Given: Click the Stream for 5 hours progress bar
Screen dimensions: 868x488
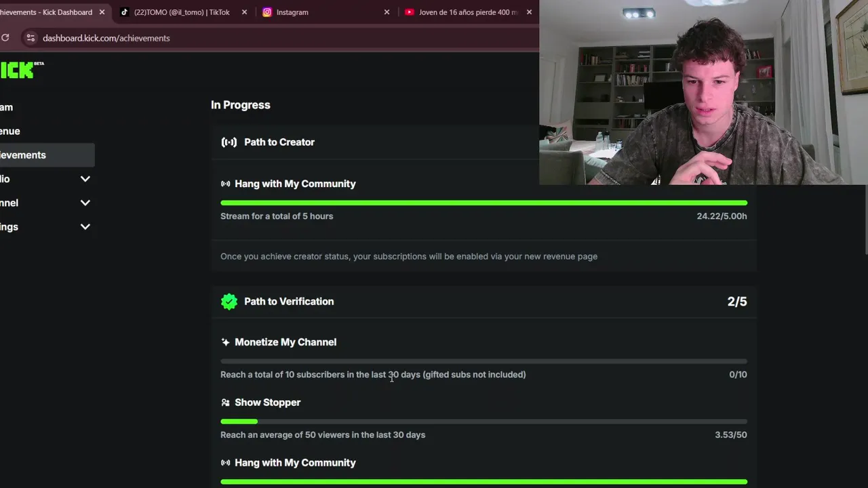Looking at the screenshot, I should pyautogui.click(x=484, y=203).
